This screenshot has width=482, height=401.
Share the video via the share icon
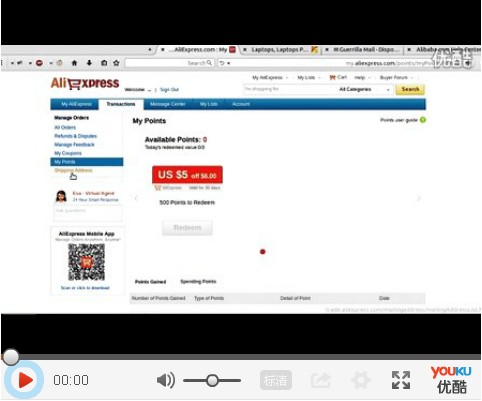(321, 380)
